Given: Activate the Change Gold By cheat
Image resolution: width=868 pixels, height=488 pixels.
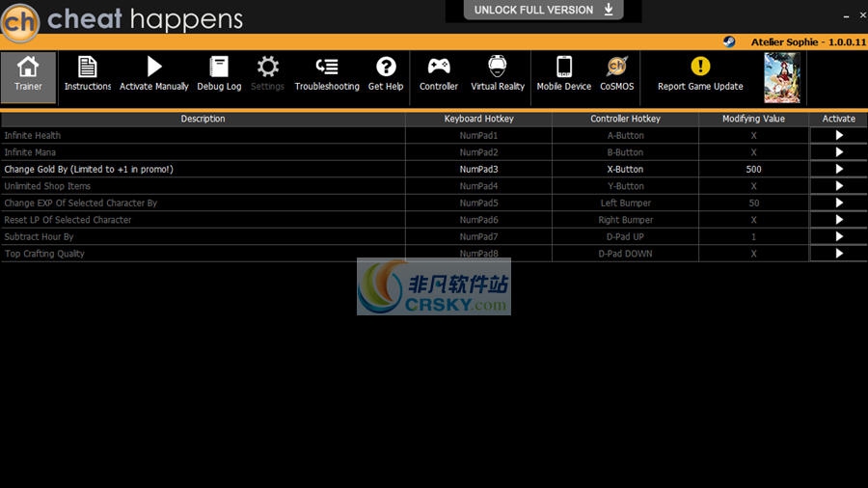Looking at the screenshot, I should coord(839,170).
